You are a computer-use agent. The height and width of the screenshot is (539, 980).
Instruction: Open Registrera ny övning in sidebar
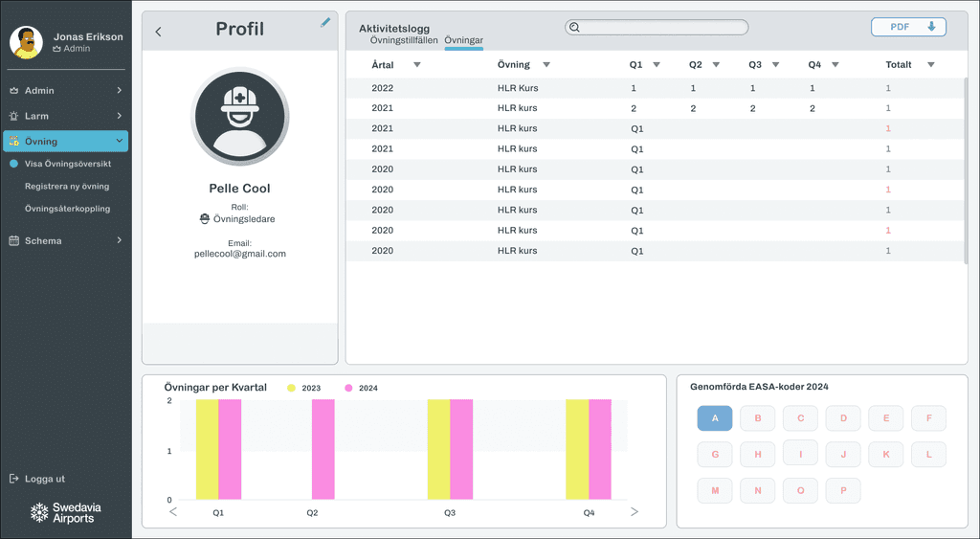67,187
